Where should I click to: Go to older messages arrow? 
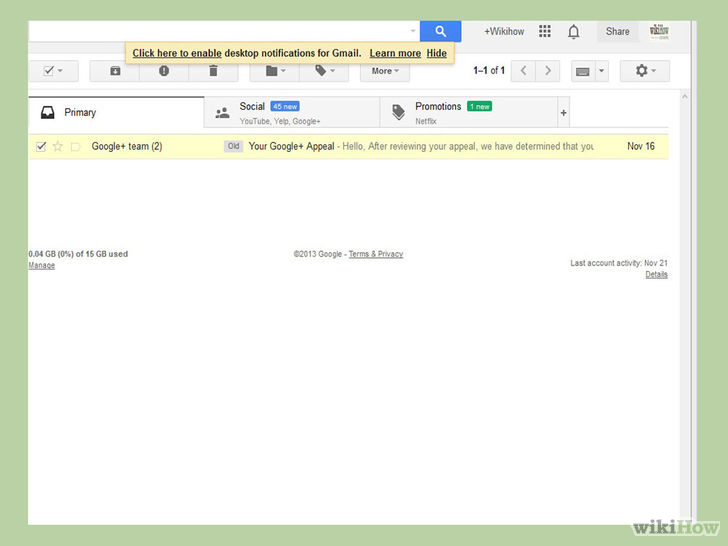(547, 71)
